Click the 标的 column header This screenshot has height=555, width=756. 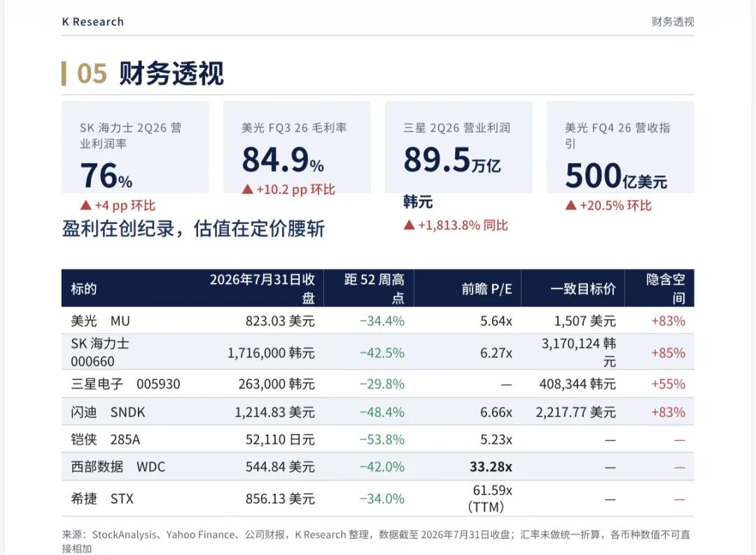[84, 288]
